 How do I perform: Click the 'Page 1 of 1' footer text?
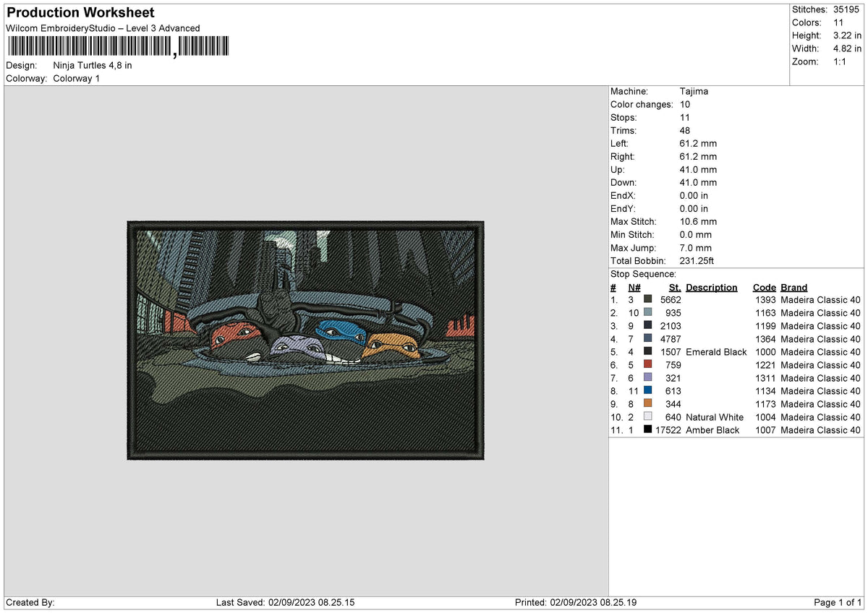tap(838, 603)
